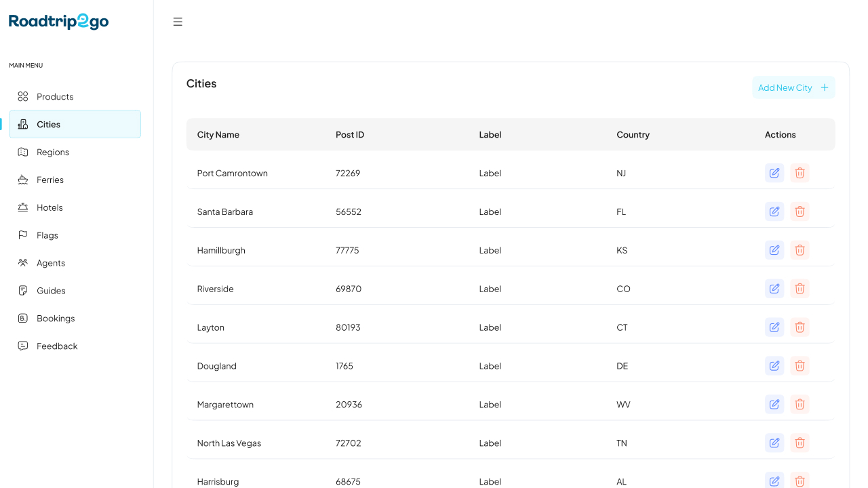Edit the Hamillburgh city row
Image resolution: width=868 pixels, height=488 pixels.
[x=774, y=250]
